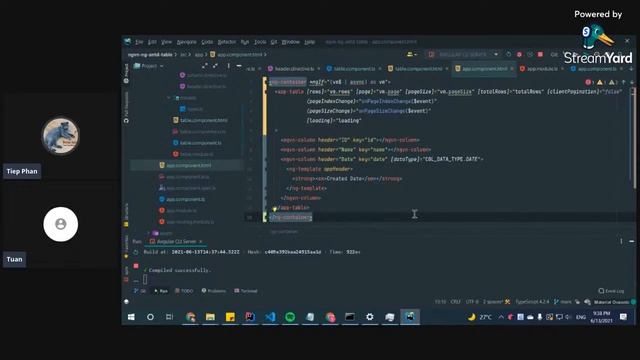
Task: Open app.module.ts in project tree
Action: tap(178, 211)
